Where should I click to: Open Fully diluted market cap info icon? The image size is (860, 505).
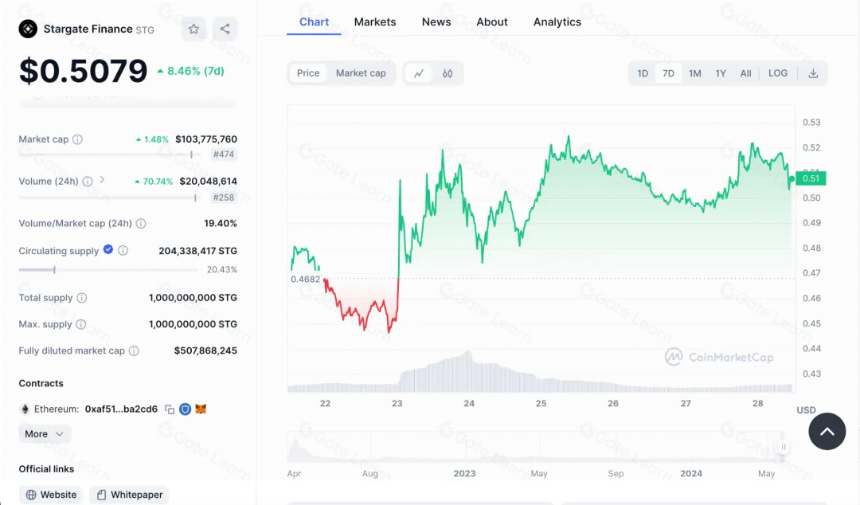(x=134, y=351)
